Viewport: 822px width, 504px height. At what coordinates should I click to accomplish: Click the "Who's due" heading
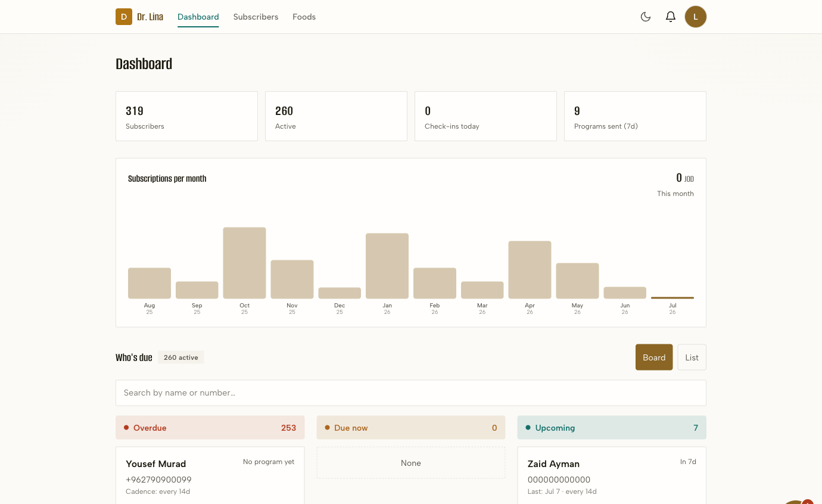tap(134, 357)
